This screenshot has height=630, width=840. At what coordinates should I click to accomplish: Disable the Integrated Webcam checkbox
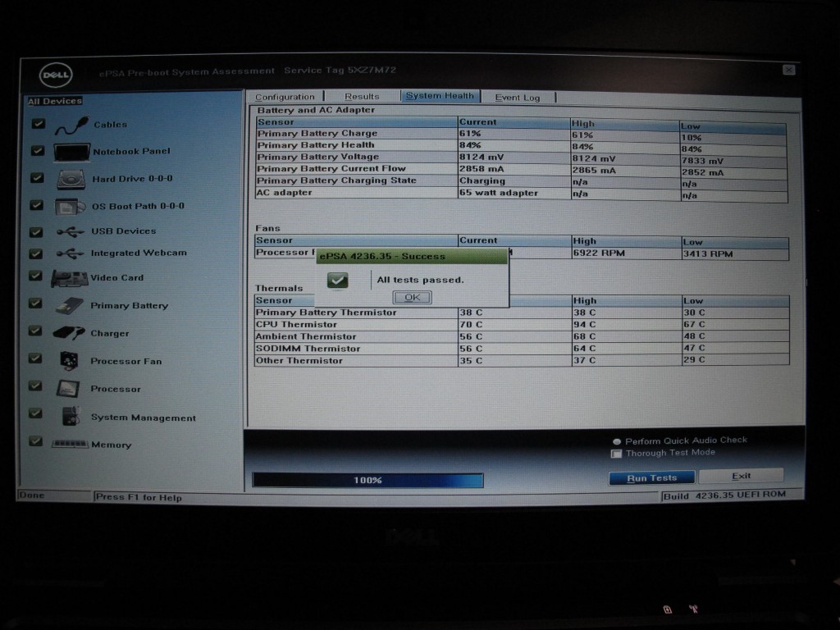pos(36,253)
